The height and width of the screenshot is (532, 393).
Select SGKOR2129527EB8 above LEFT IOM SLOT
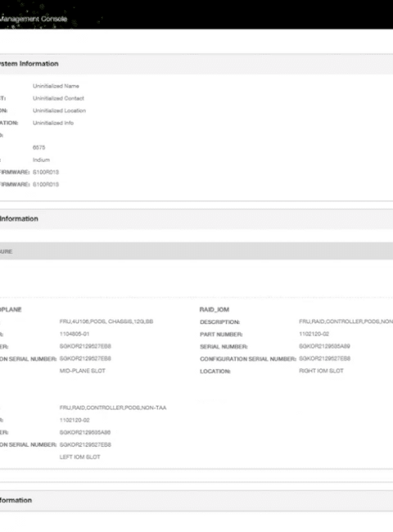[x=85, y=444]
